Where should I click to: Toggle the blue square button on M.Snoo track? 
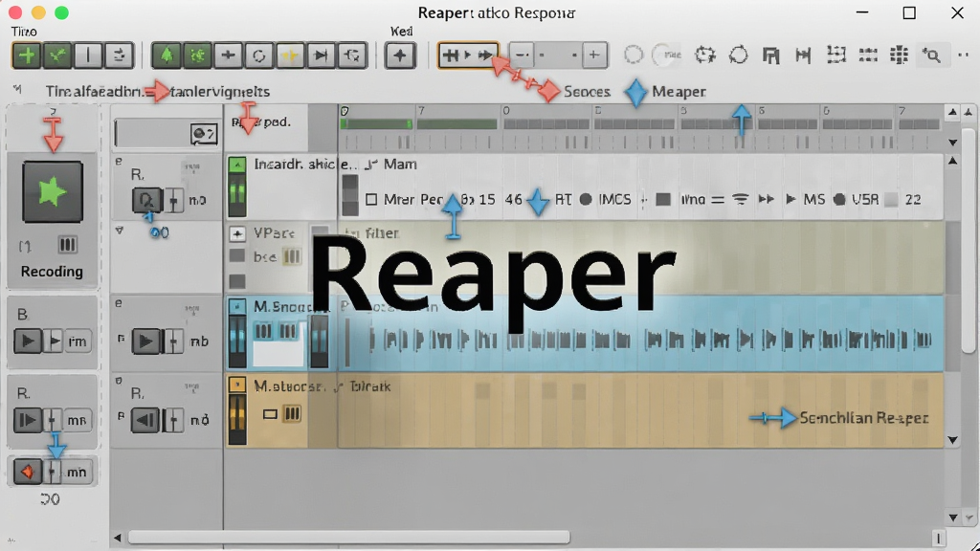pos(237,306)
